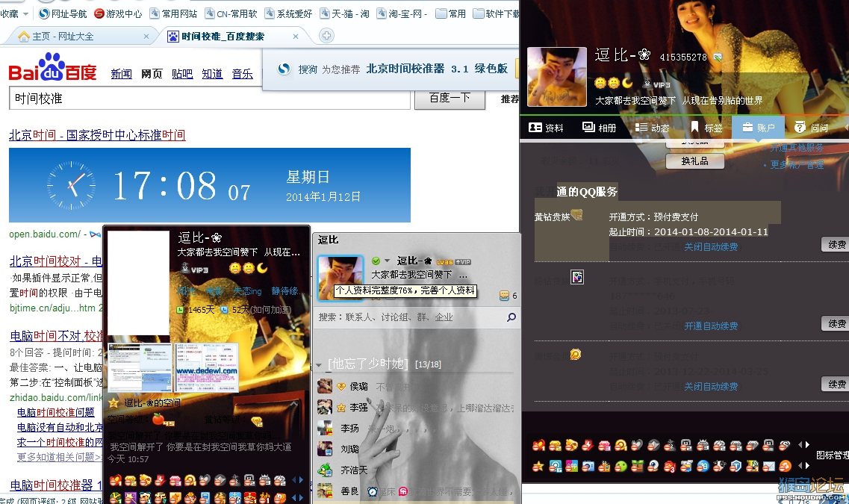Click the 开通自动续费 link
The width and height of the screenshot is (849, 504).
(711, 326)
